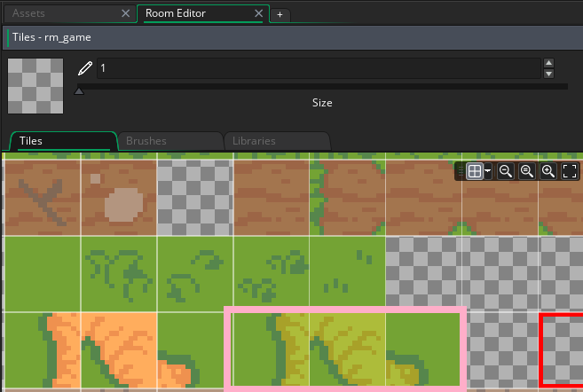The height and width of the screenshot is (392, 583).
Task: Click the current brush preview thumbnail
Action: click(35, 86)
